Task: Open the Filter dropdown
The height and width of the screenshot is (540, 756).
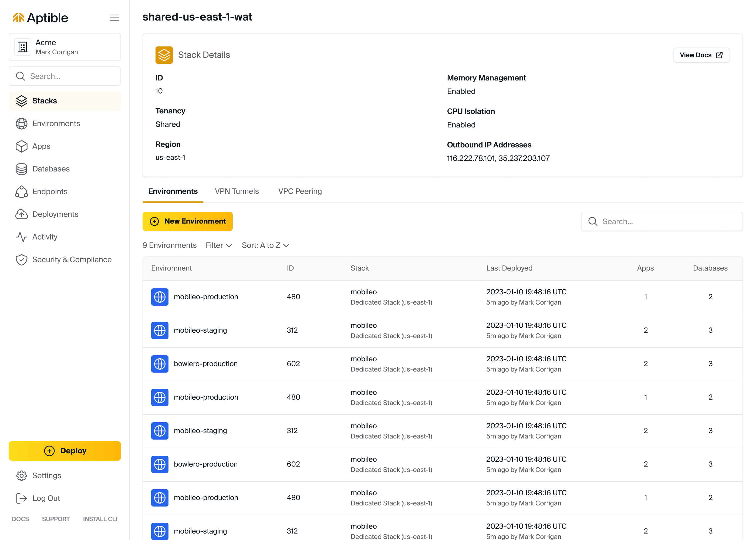Action: pyautogui.click(x=219, y=245)
